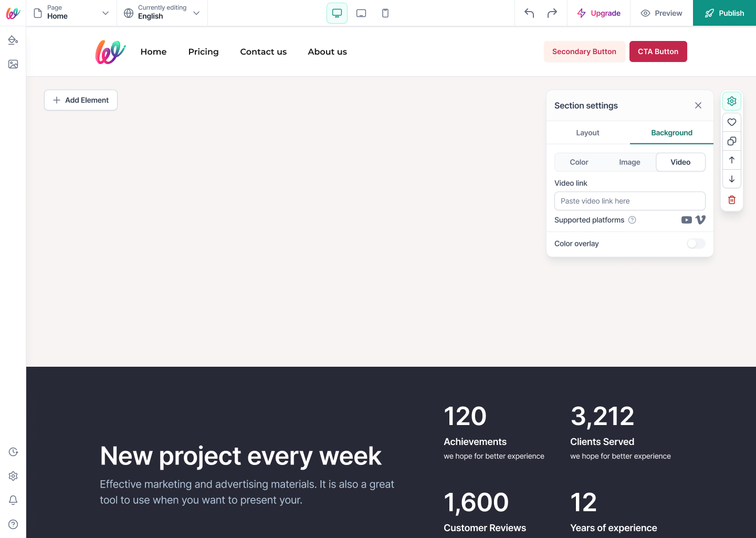The height and width of the screenshot is (538, 756).
Task: Select the 'Video link' field label
Action: (571, 183)
